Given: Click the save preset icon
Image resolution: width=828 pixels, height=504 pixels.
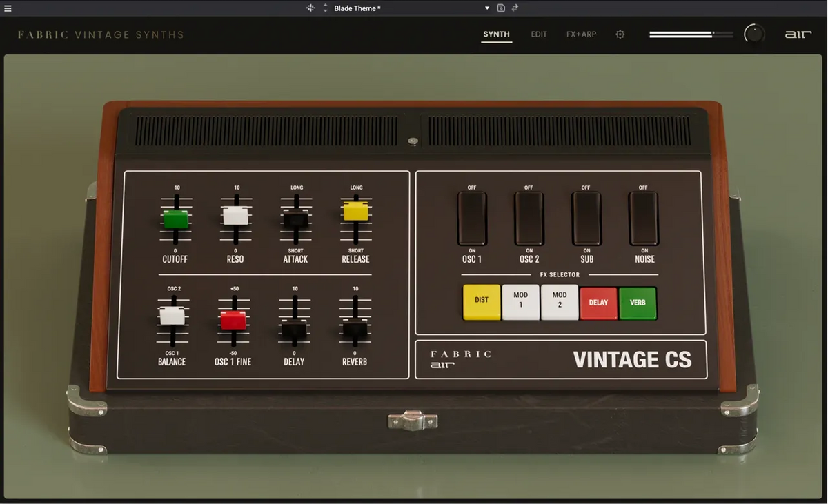Looking at the screenshot, I should click(501, 8).
